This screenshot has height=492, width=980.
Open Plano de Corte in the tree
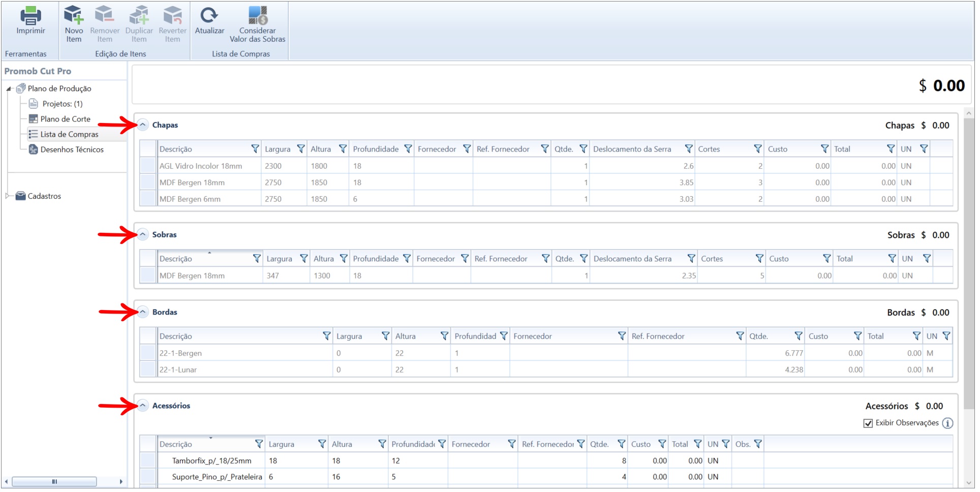pos(66,119)
